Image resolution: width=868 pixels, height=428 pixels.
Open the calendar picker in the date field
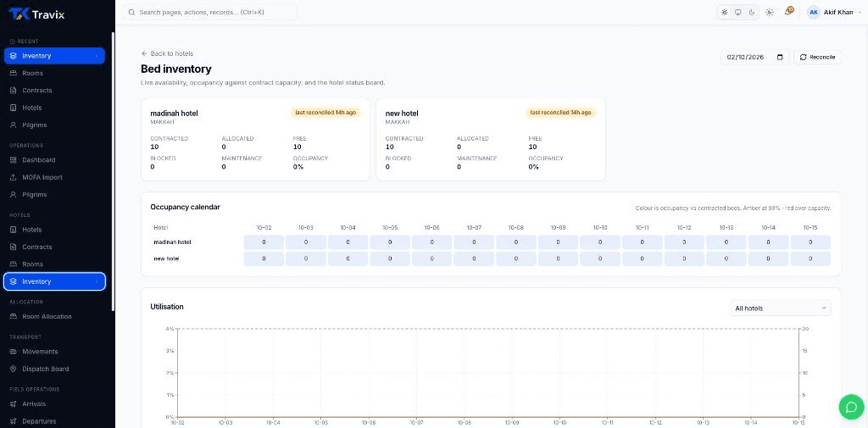(780, 57)
